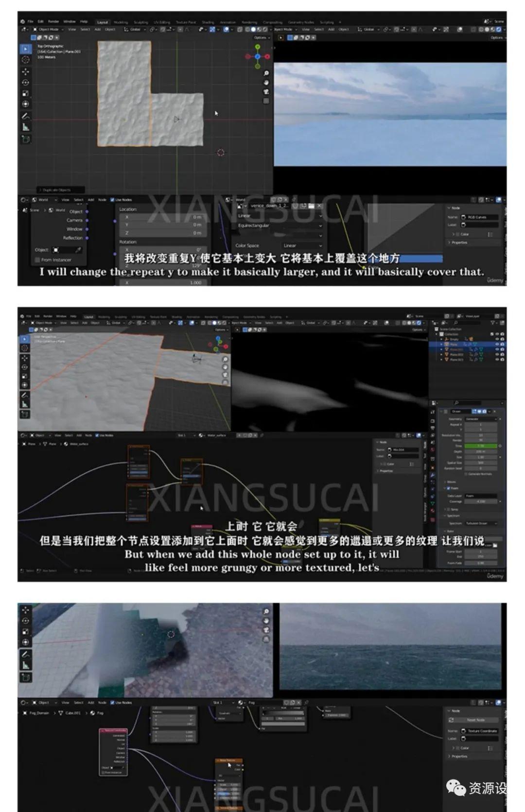This screenshot has height=812, width=525.
Task: Click the WeChat logo icon
Action: pos(456,788)
